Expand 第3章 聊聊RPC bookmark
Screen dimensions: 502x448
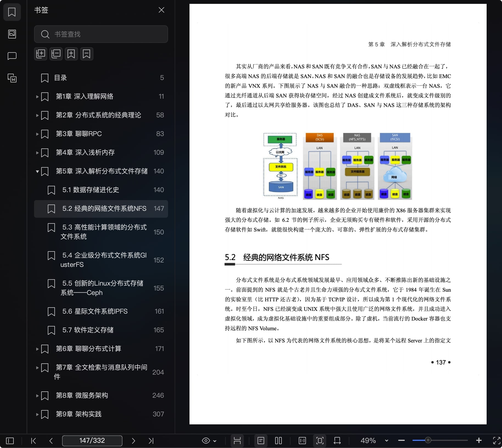point(37,134)
